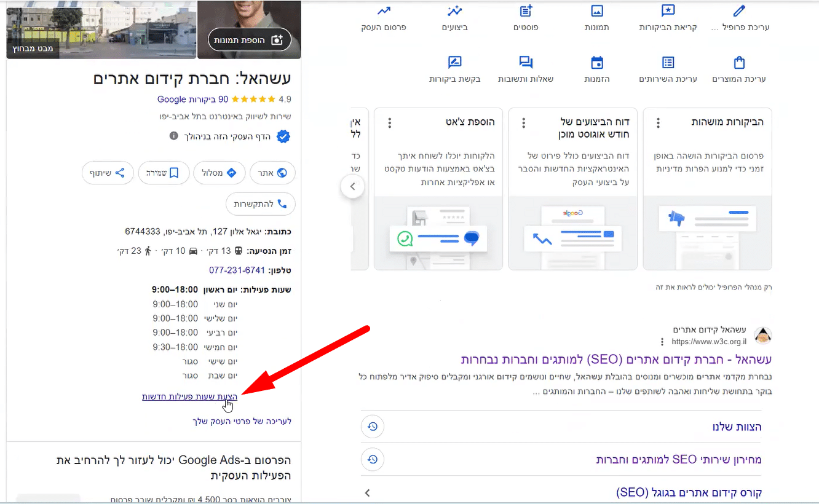This screenshot has height=504, width=819.
Task: Click the walking travel time 23 דק'
Action: point(133,251)
